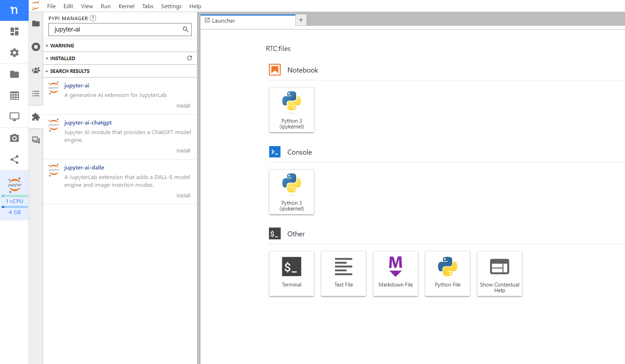Refresh the installed packages list
Screen dimensions: 625x364
(190, 58)
